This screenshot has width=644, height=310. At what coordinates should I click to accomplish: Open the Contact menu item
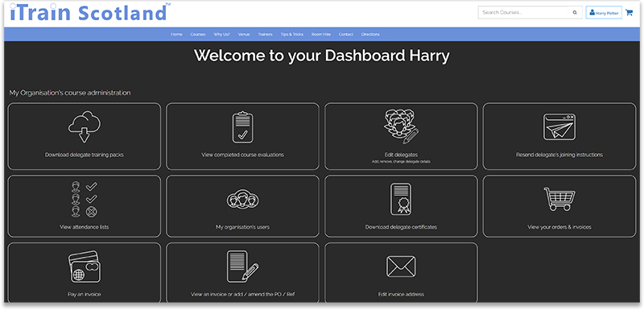(x=346, y=35)
